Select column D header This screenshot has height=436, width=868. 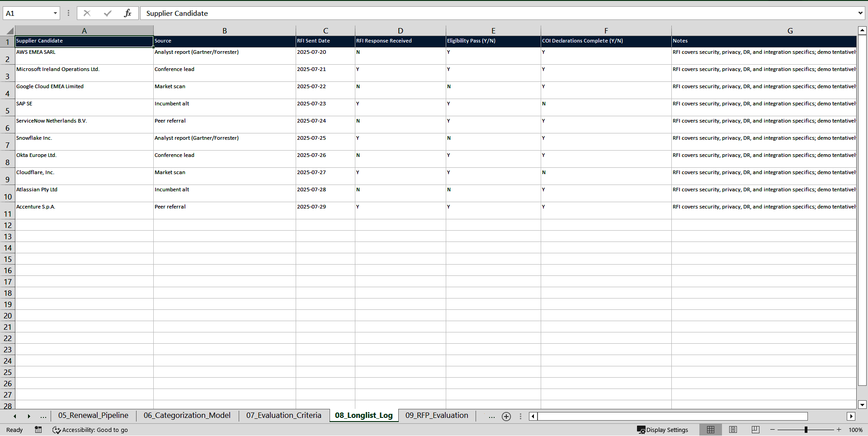[x=400, y=31]
